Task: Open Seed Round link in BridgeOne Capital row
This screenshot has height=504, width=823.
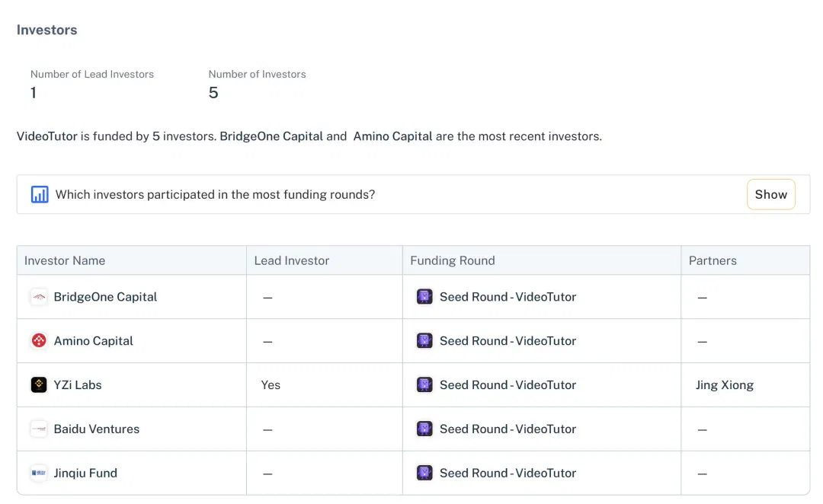Action: tap(508, 297)
